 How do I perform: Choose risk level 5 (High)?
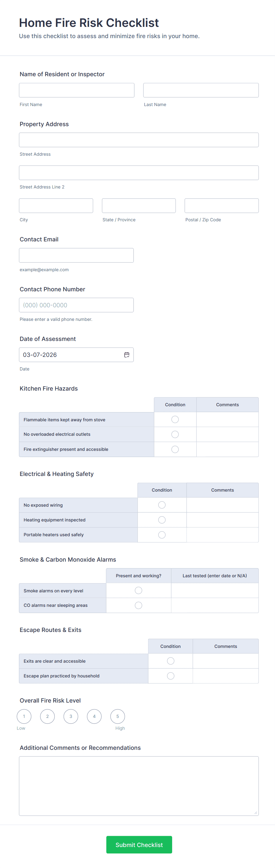coord(117,716)
